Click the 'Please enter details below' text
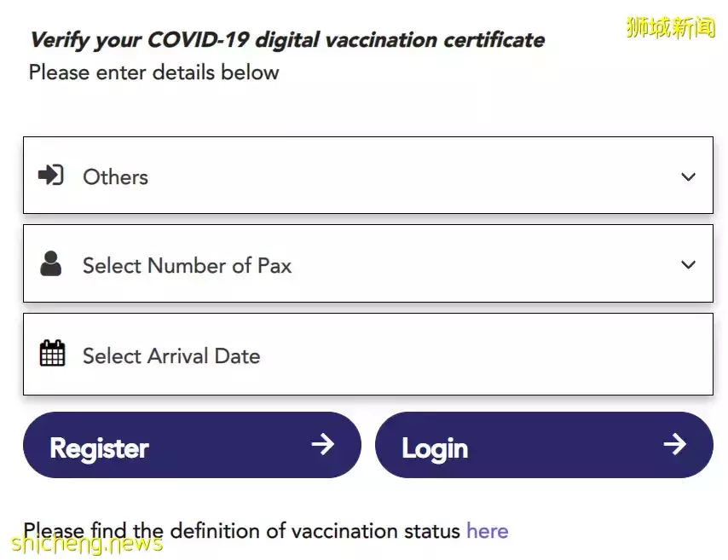The width and height of the screenshot is (728, 560). (x=153, y=72)
